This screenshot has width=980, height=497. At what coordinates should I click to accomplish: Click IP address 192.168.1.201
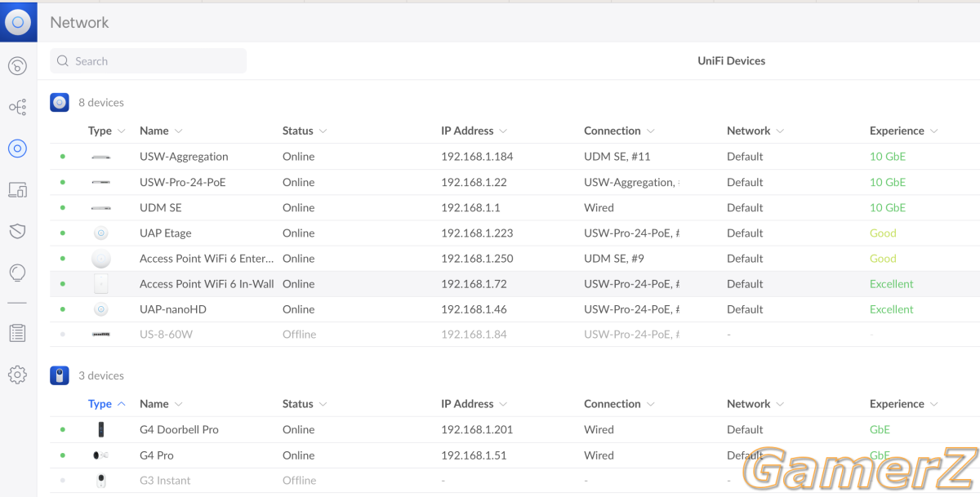coord(477,430)
